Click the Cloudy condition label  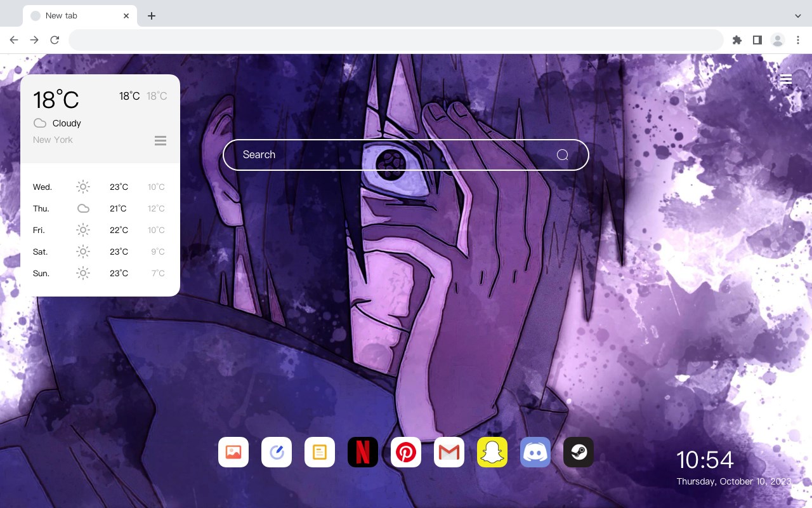coord(67,123)
